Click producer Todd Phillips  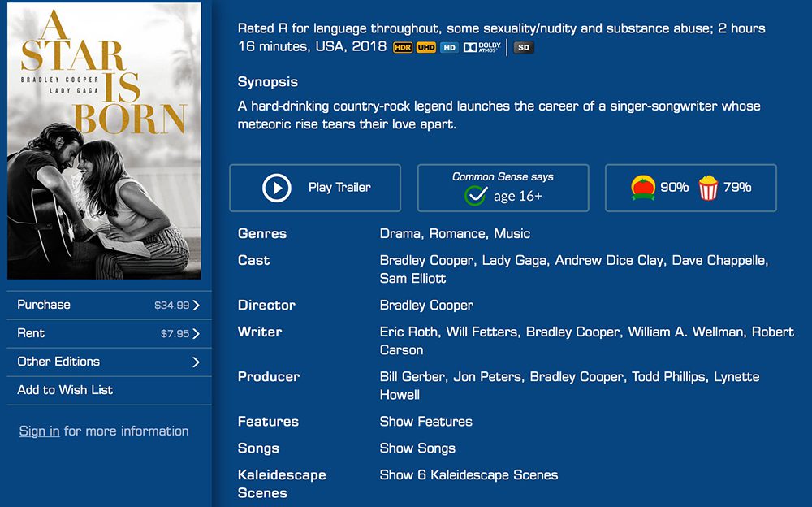point(668,377)
